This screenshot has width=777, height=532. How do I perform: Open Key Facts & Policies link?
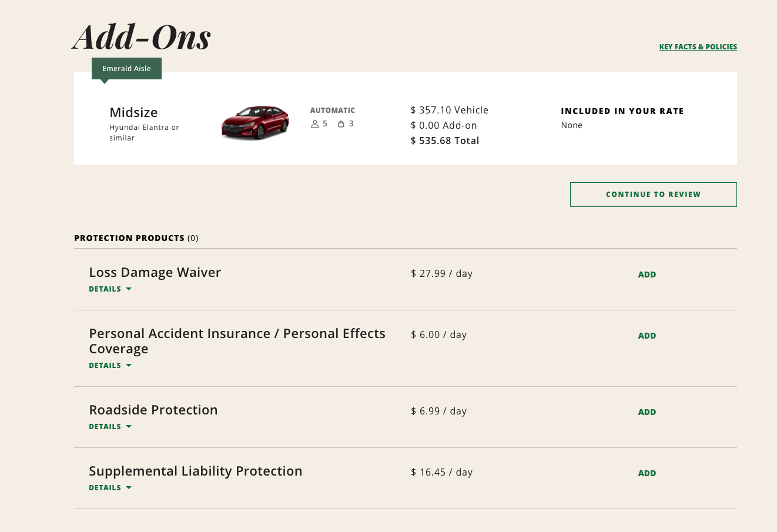pos(698,47)
